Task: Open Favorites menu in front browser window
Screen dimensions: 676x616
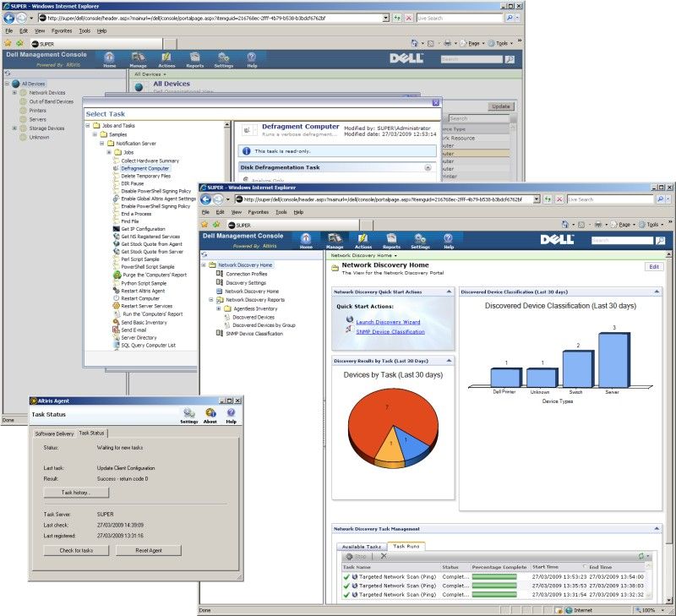Action: point(258,212)
